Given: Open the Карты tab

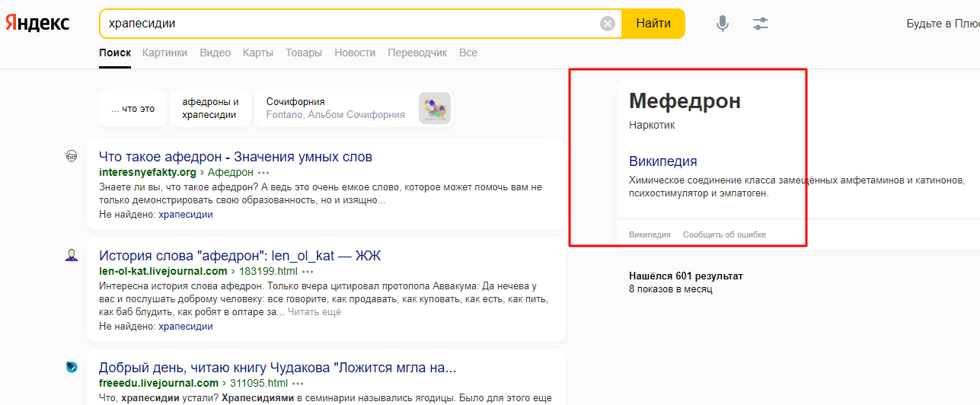Looking at the screenshot, I should pos(258,53).
